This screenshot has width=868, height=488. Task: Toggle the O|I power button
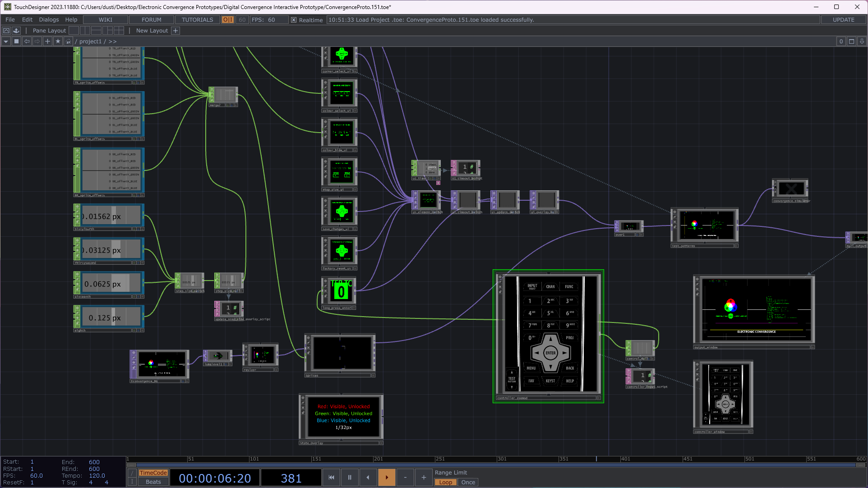click(228, 20)
